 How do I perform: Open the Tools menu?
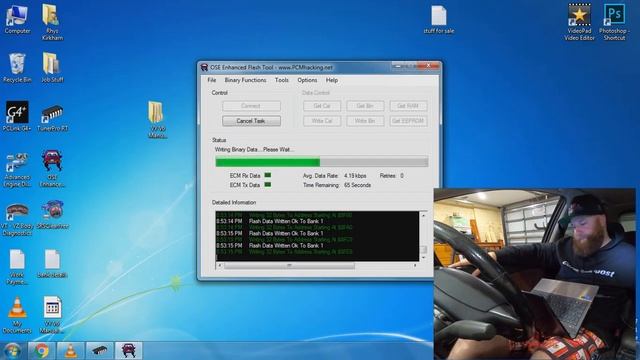[281, 80]
